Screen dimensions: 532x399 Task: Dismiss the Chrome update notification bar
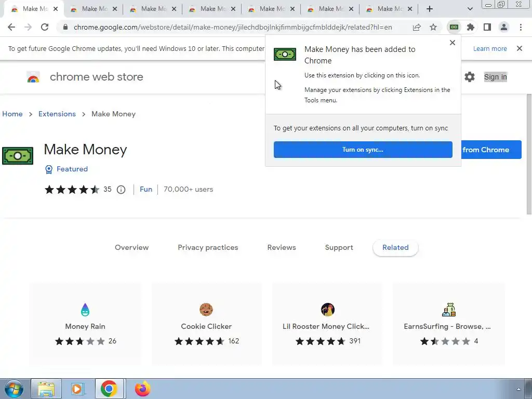[x=520, y=48]
